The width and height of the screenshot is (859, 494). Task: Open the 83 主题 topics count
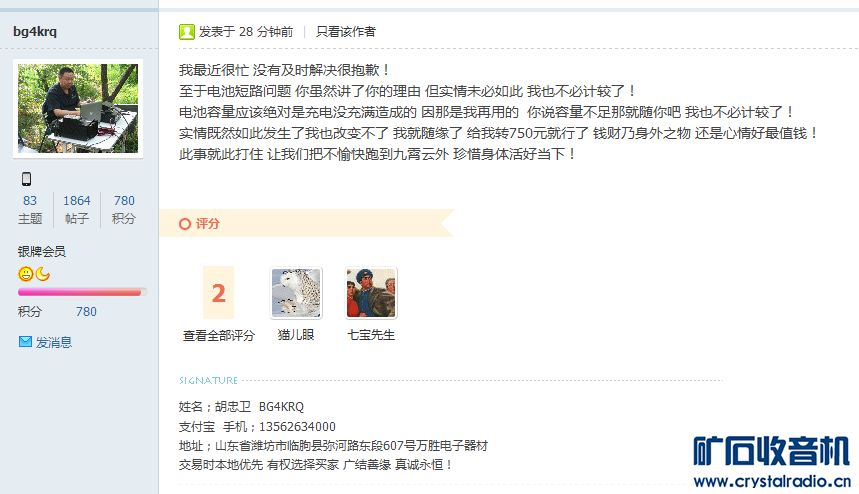pyautogui.click(x=30, y=209)
